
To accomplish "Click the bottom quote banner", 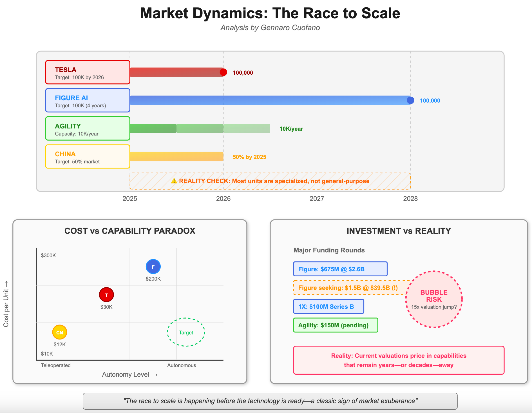I will point(270,401).
